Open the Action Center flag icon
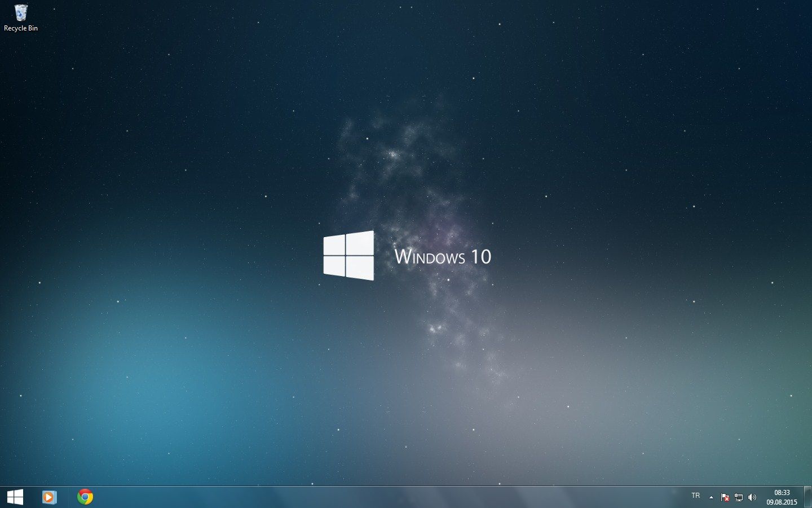Viewport: 812px width, 508px height. (x=725, y=497)
